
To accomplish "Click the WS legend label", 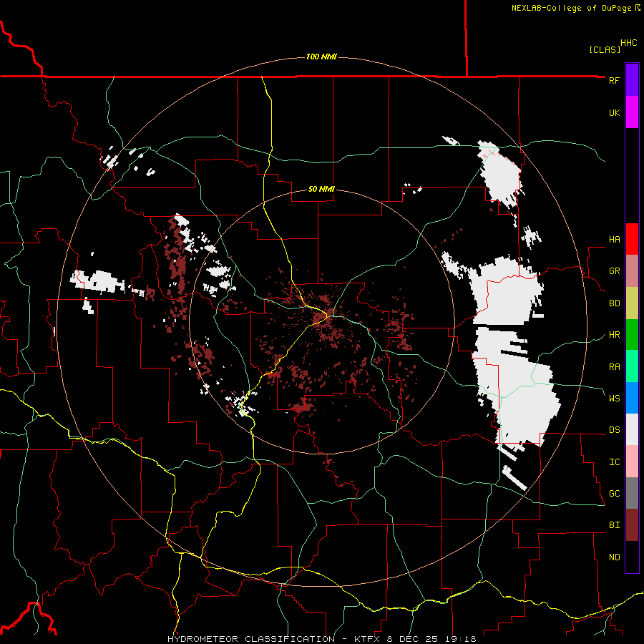I will (614, 399).
